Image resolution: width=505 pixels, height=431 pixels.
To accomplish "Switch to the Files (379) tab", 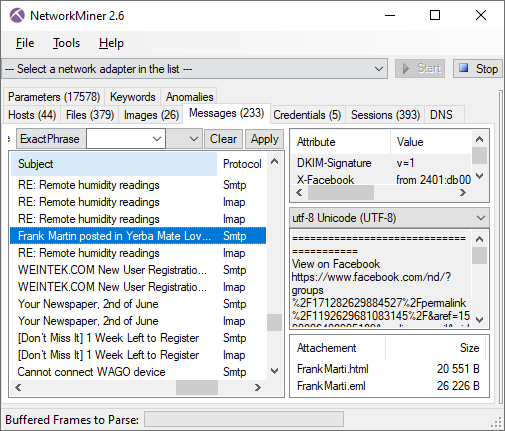I will coord(90,115).
